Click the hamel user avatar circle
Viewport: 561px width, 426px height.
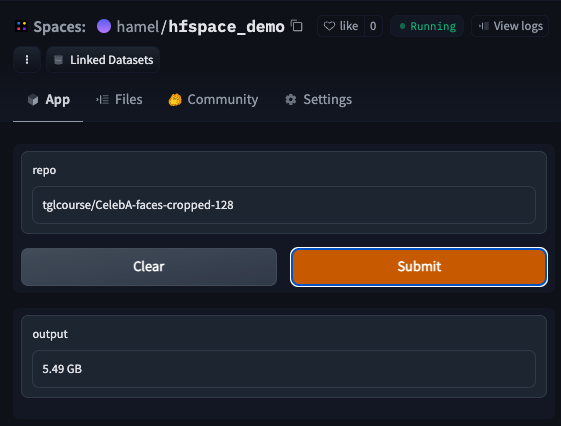click(x=104, y=26)
